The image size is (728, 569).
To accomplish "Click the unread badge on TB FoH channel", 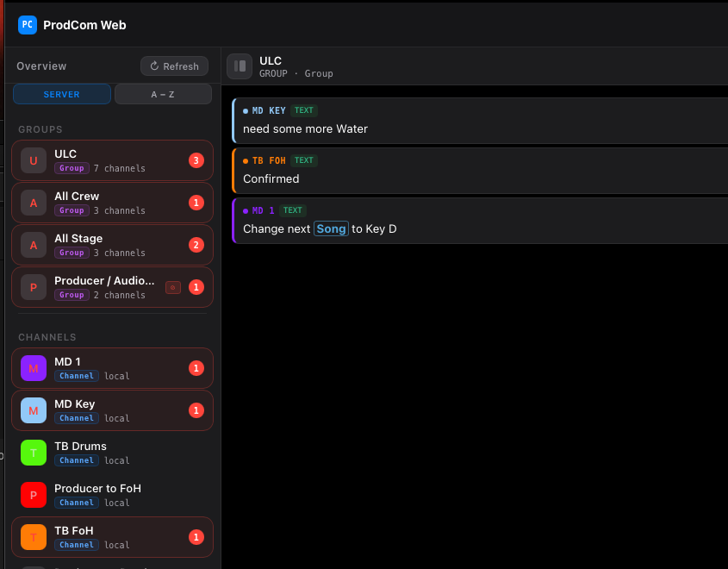I will 196,537.
